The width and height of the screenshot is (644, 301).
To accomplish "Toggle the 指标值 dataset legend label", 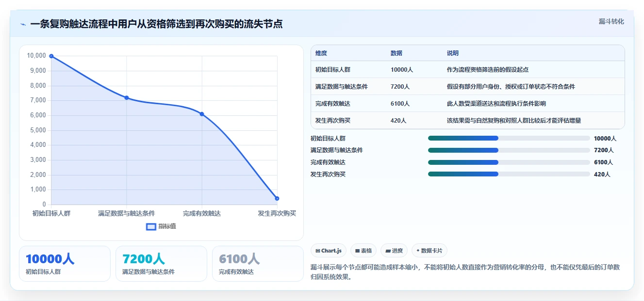I will click(x=167, y=226).
